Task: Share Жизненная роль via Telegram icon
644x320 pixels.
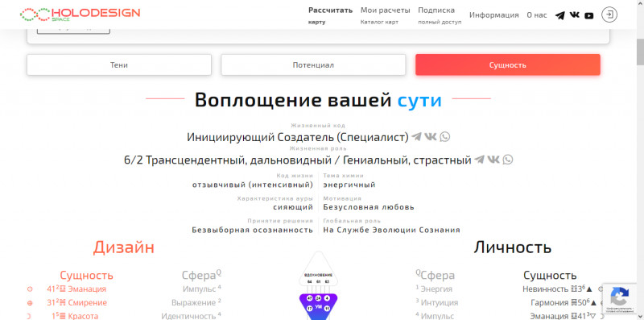Action: point(479,160)
